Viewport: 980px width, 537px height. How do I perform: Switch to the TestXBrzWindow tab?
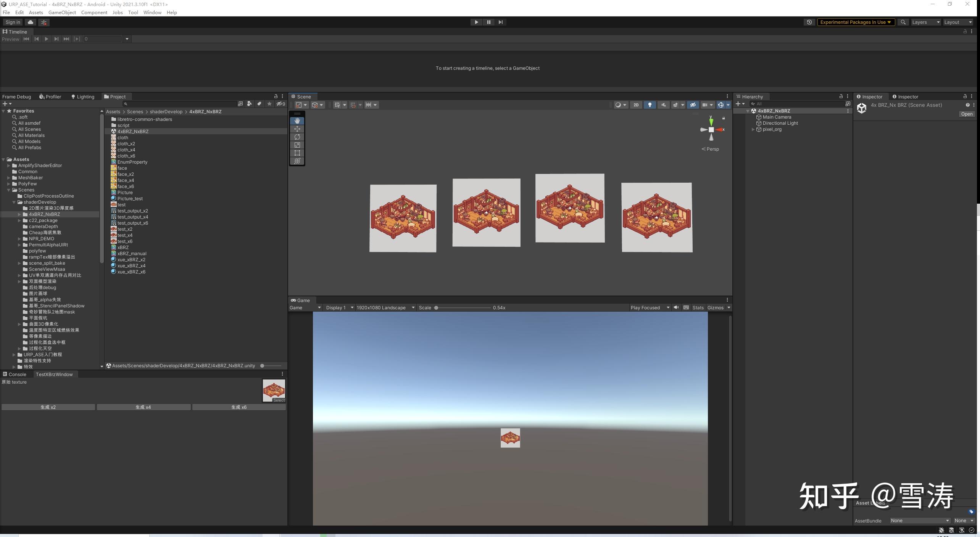[55, 374]
